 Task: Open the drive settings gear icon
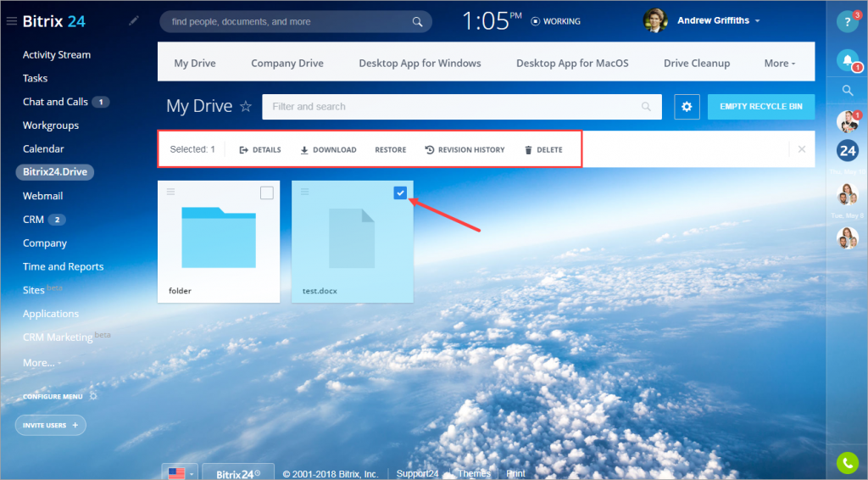coord(687,107)
